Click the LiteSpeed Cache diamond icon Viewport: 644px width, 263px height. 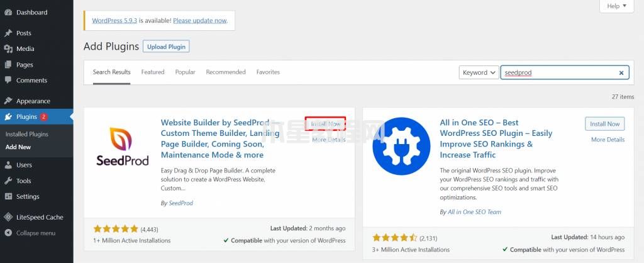click(8, 217)
